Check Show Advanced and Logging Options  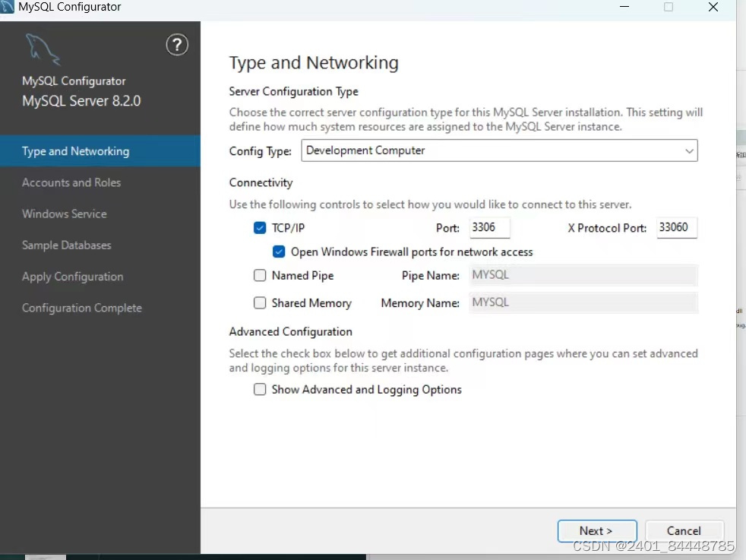point(260,389)
